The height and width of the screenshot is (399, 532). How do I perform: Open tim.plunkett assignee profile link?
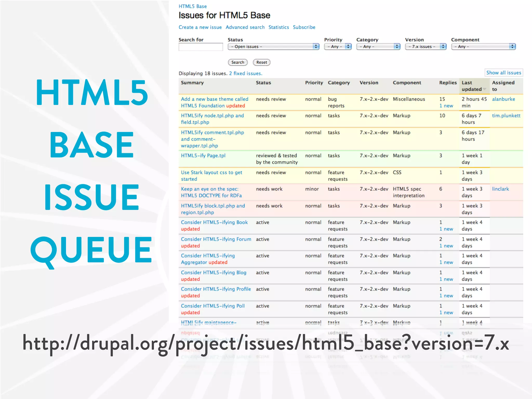click(x=506, y=116)
